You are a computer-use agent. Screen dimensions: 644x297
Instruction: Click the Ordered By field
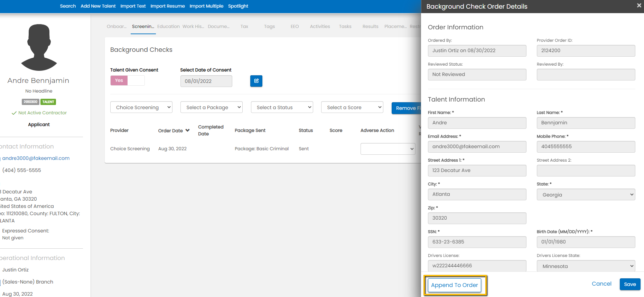(x=477, y=51)
